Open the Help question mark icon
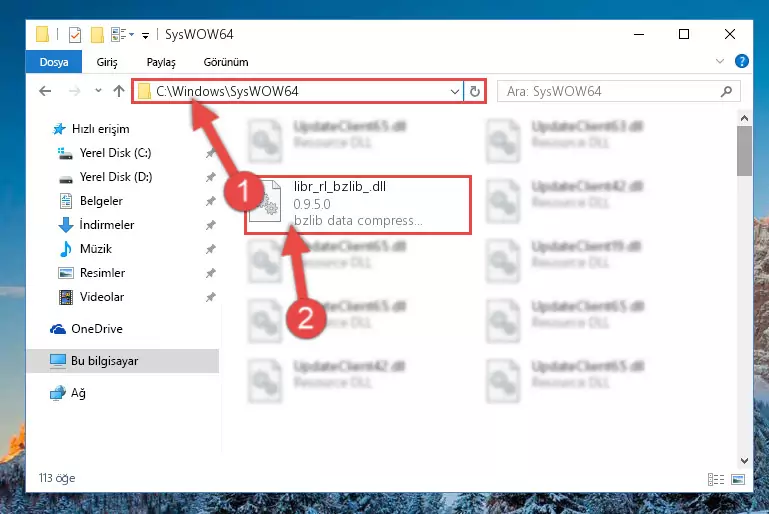 [x=742, y=61]
